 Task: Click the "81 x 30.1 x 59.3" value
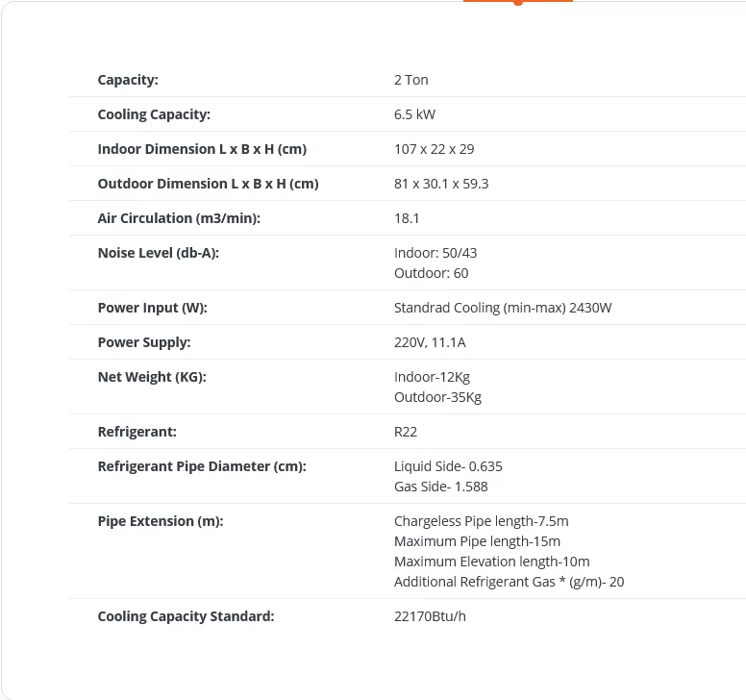pos(441,184)
